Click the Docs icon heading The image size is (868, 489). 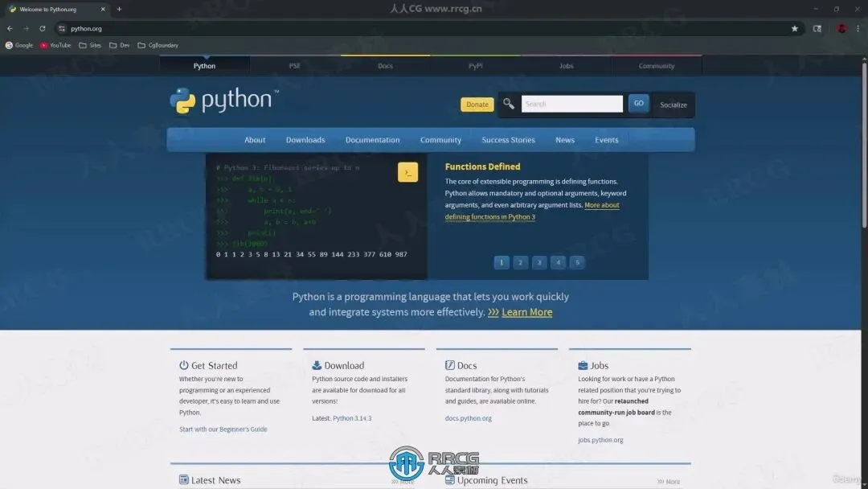[x=461, y=365]
